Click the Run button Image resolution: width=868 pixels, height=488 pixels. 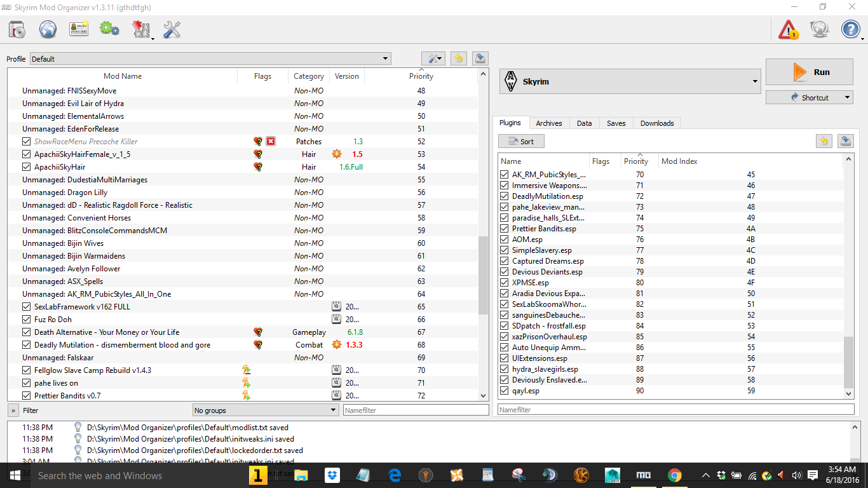click(x=810, y=72)
